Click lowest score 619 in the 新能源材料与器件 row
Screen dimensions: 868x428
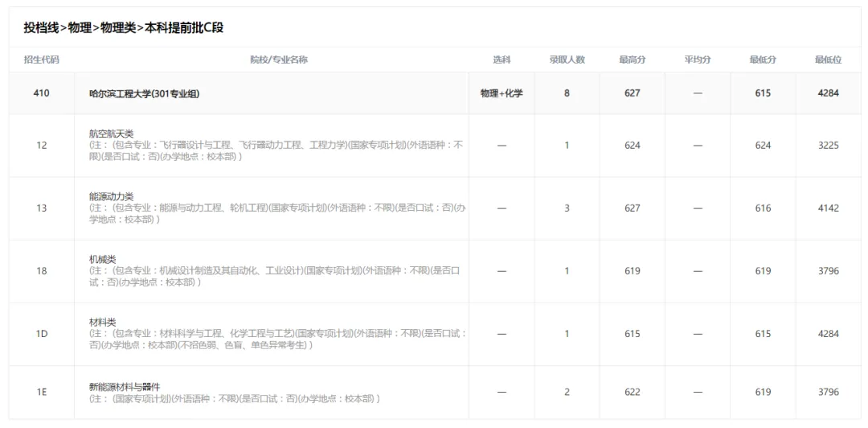[x=763, y=392]
